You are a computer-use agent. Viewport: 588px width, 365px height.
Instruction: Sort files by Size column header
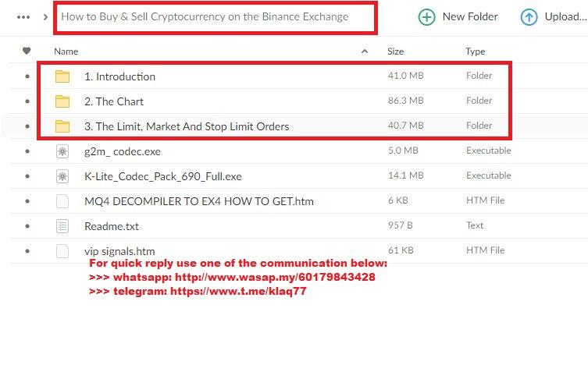(395, 51)
